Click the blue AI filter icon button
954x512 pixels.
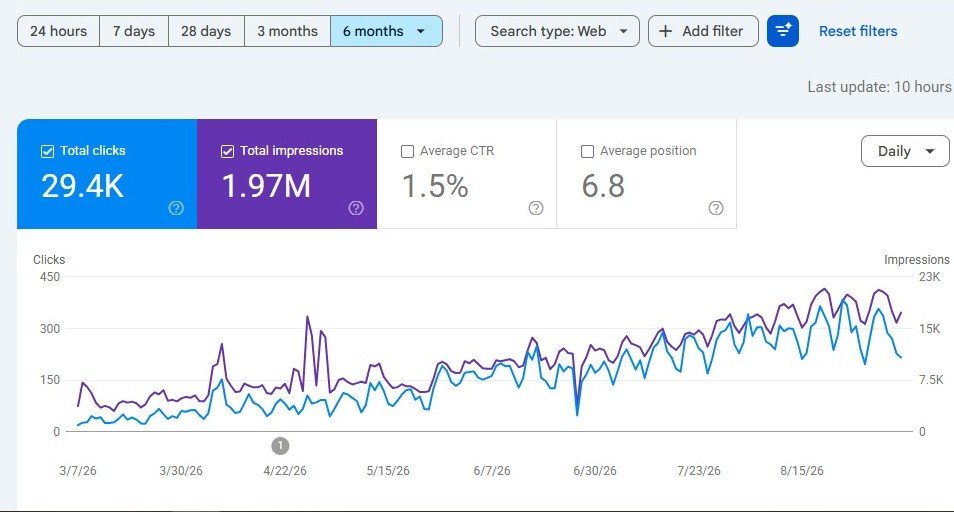click(x=783, y=31)
